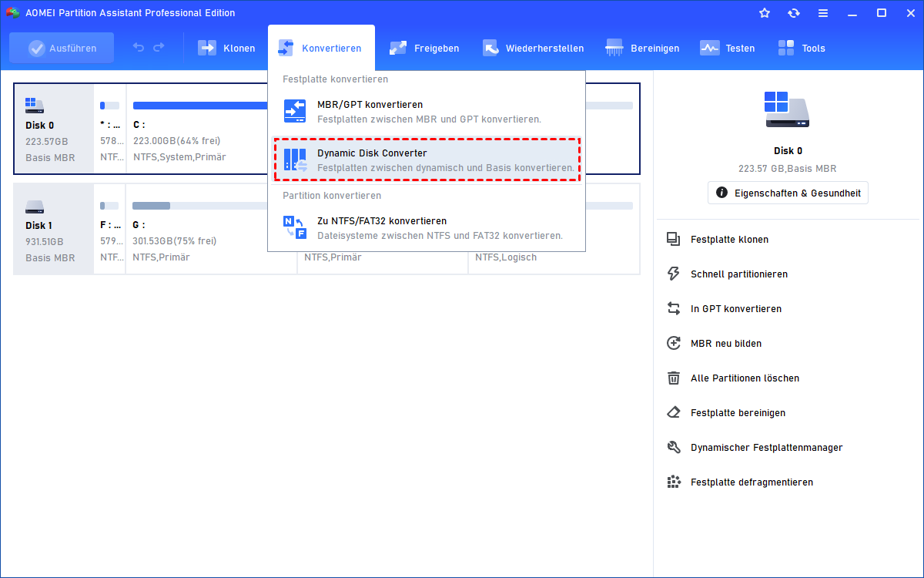Open the hamburger menu in title bar
The height and width of the screenshot is (578, 924).
pos(823,13)
